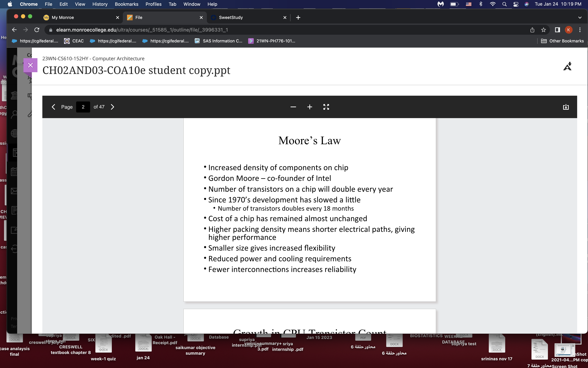588x368 pixels.
Task: Select the File tab
Action: click(165, 18)
